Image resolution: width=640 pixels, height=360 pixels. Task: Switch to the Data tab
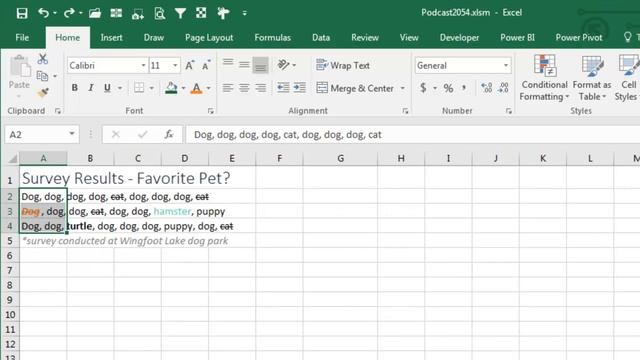point(321,38)
